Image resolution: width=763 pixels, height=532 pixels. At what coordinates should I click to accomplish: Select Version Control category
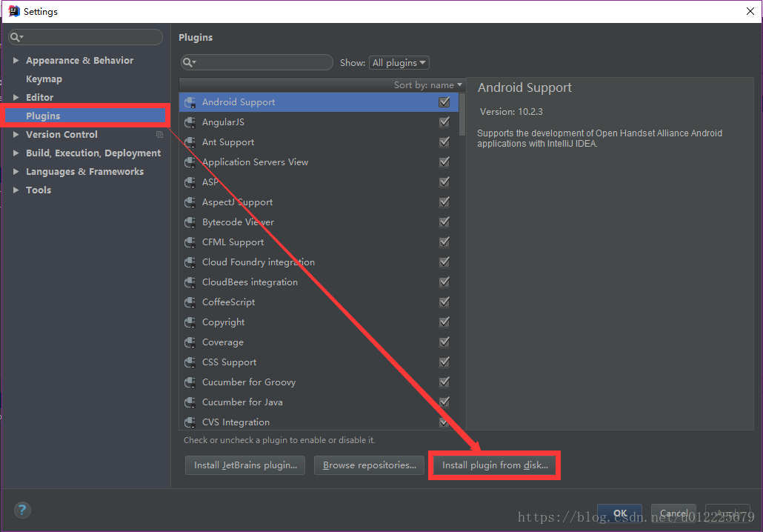(61, 134)
